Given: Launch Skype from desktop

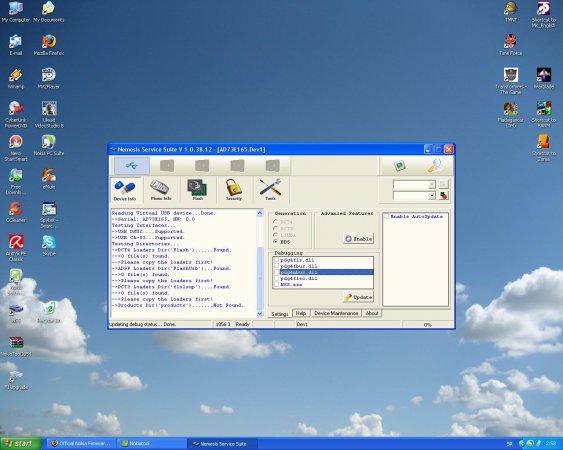Looking at the screenshot, I should pyautogui.click(x=49, y=246).
